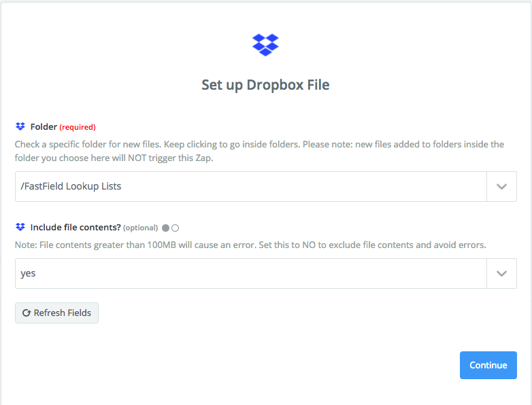Image resolution: width=532 pixels, height=405 pixels.
Task: Click the filled gray circle next to optional
Action: click(x=165, y=228)
